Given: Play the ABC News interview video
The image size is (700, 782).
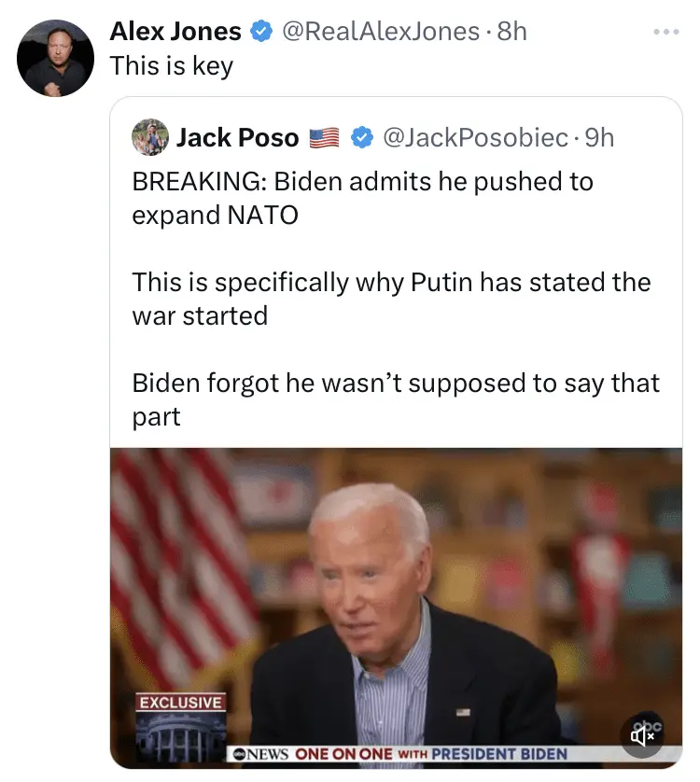Looking at the screenshot, I should coord(396,597).
